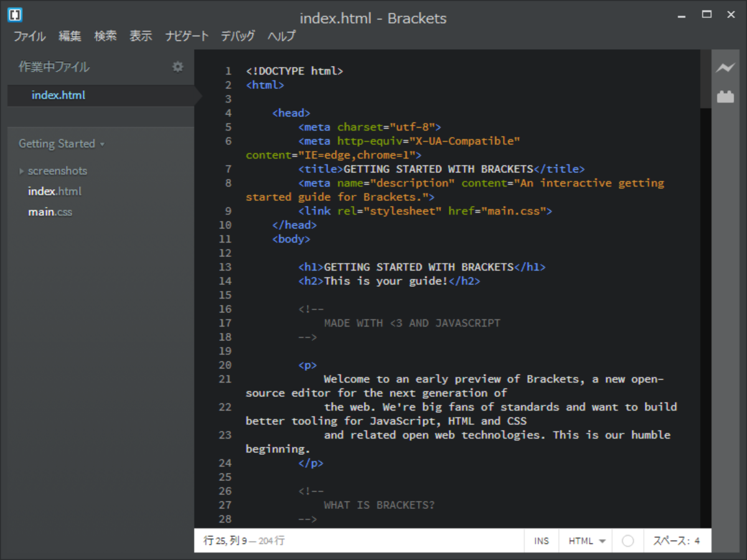The height and width of the screenshot is (560, 747).
Task: Select index.html in the 作業中ファイル panel
Action: click(x=59, y=95)
